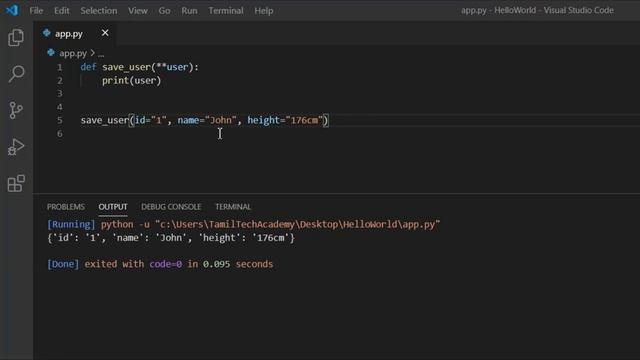Open the Go menu
This screenshot has height=360, width=640.
(x=164, y=11)
